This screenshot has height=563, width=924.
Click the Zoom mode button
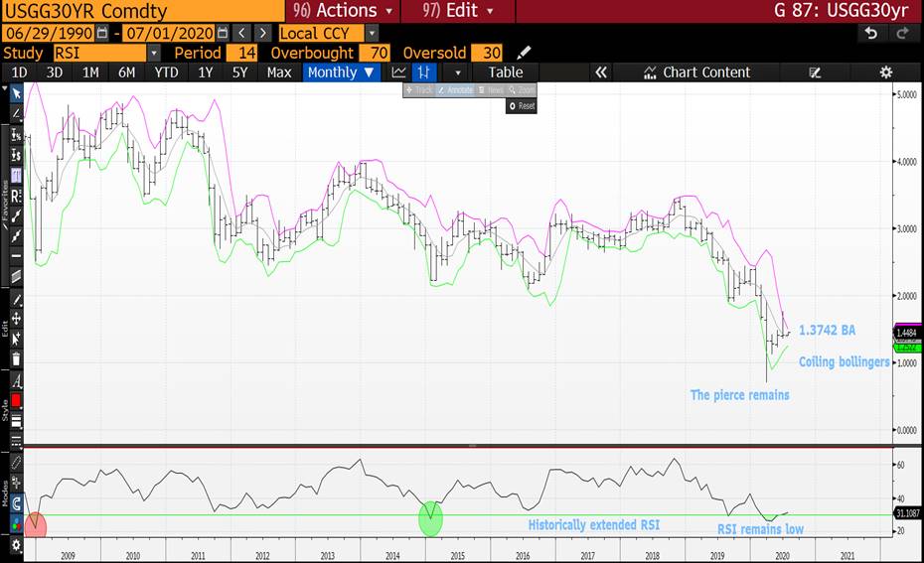pos(522,90)
